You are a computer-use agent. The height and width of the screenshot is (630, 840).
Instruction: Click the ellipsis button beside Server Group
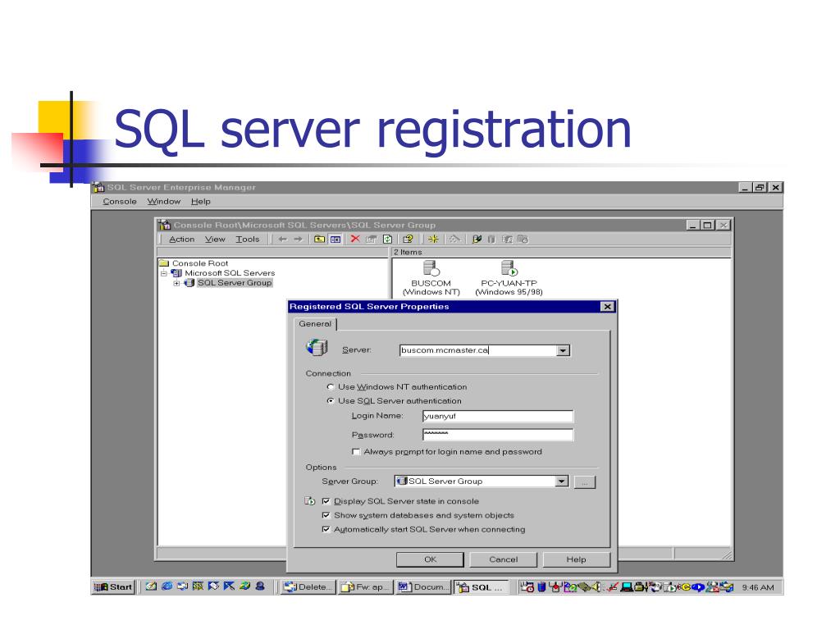[584, 482]
